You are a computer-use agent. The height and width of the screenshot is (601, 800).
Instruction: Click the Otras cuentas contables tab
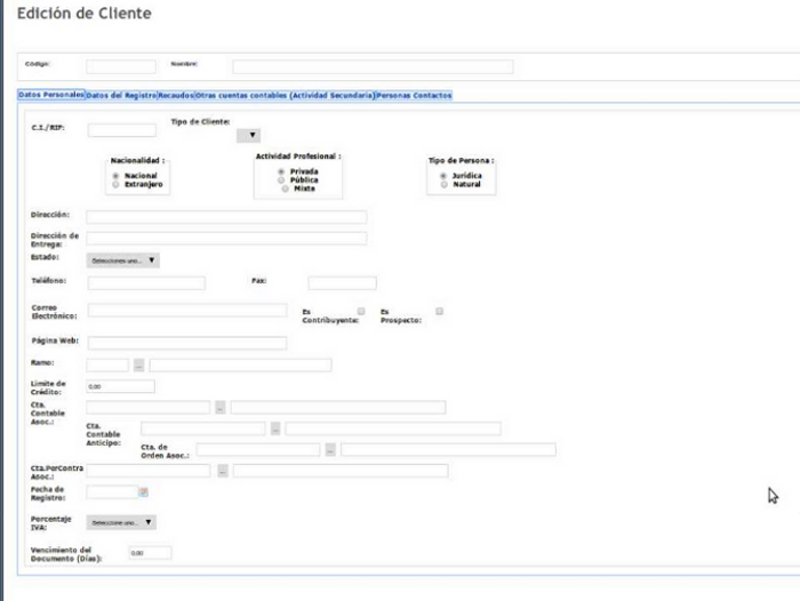click(x=285, y=95)
